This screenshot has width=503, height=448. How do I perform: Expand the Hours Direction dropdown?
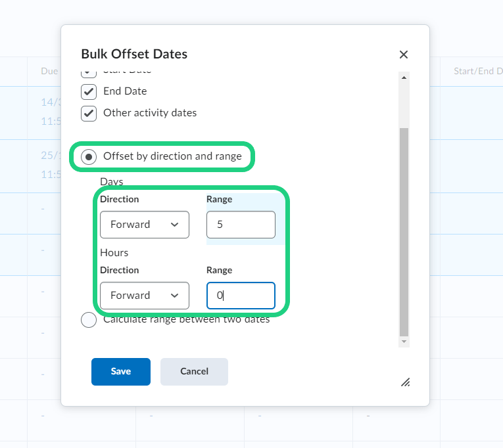(x=145, y=296)
